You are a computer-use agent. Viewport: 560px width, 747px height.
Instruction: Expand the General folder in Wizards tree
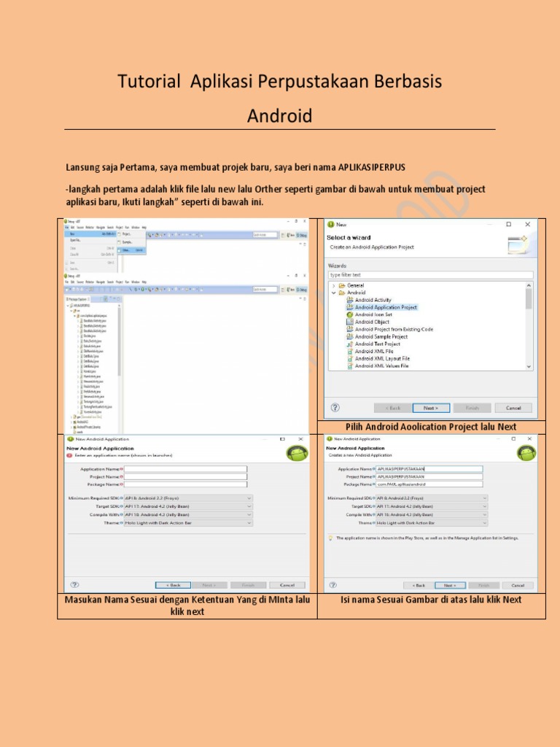333,286
